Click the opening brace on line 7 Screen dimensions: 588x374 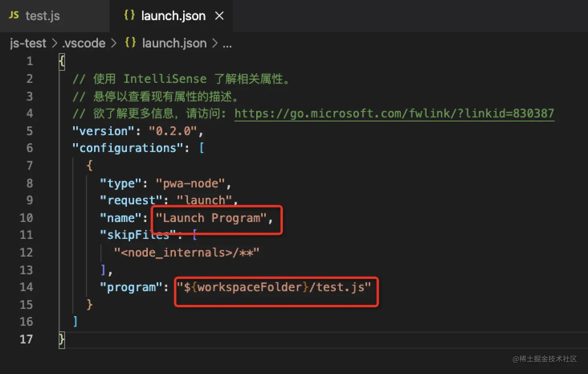point(90,166)
